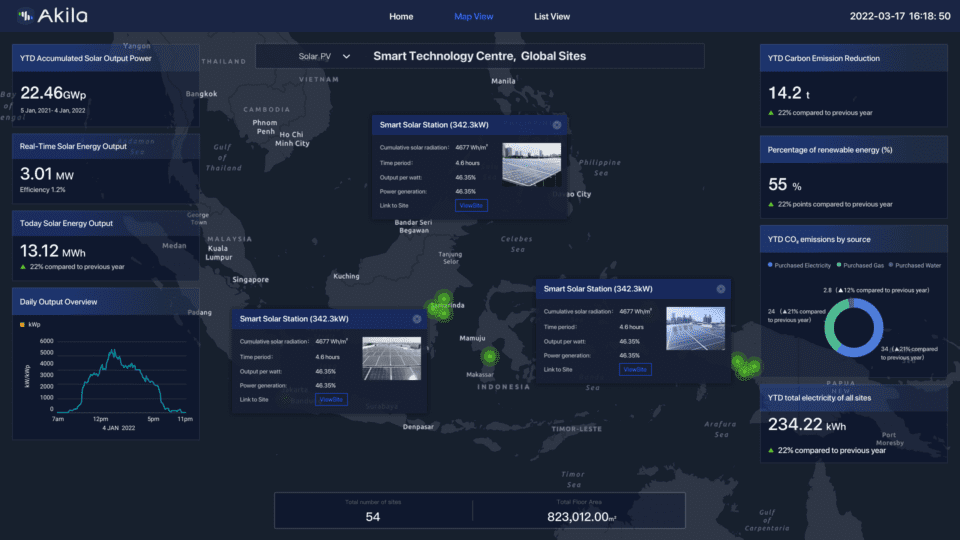This screenshot has height=540, width=960.
Task: Toggle the kWp series legend marker
Action: [x=23, y=325]
